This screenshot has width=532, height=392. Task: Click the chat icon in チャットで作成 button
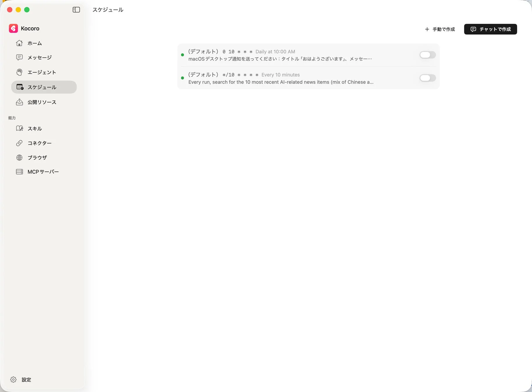473,29
